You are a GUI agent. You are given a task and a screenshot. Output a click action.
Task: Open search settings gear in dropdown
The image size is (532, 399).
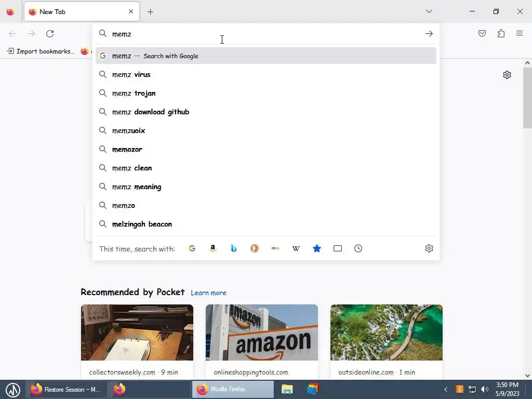pos(429,248)
